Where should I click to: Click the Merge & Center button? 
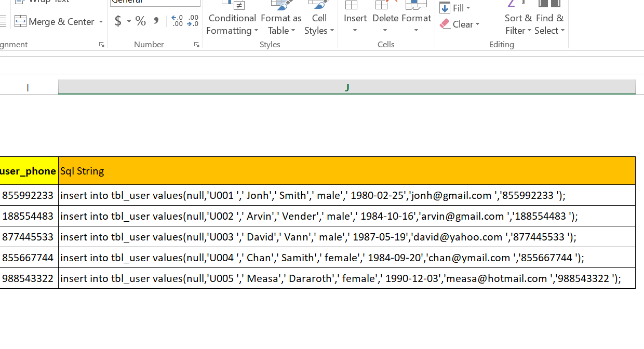tap(54, 21)
